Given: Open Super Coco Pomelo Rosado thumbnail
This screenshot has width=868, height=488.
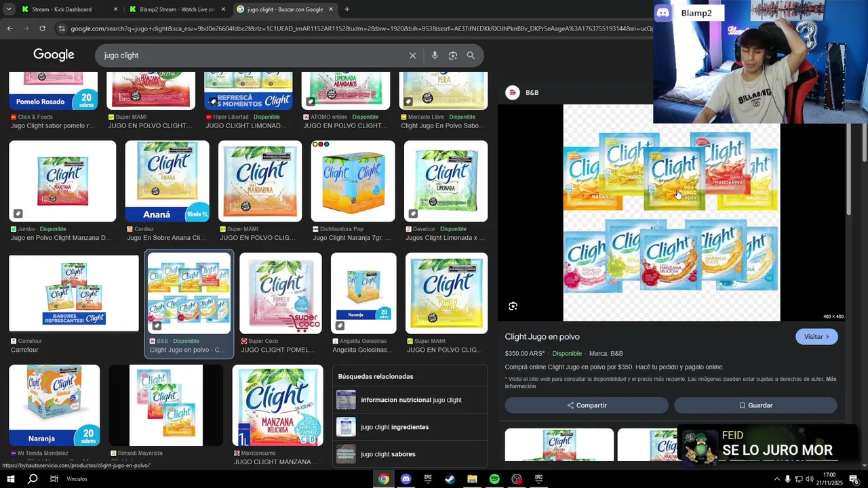Looking at the screenshot, I should pos(281,293).
